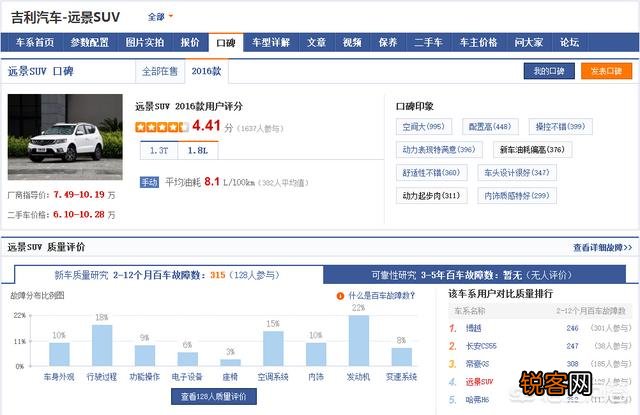
Task: Click the 内饰质感特好(299) tag
Action: (x=517, y=196)
